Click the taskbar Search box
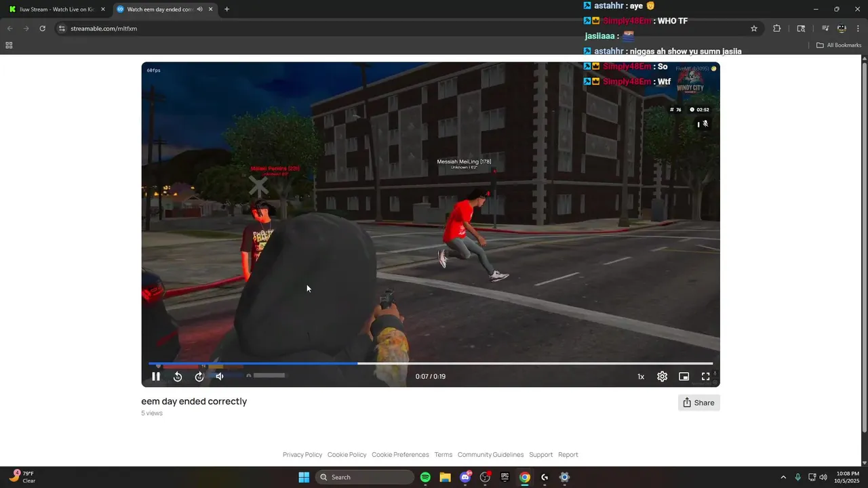 coord(365,477)
